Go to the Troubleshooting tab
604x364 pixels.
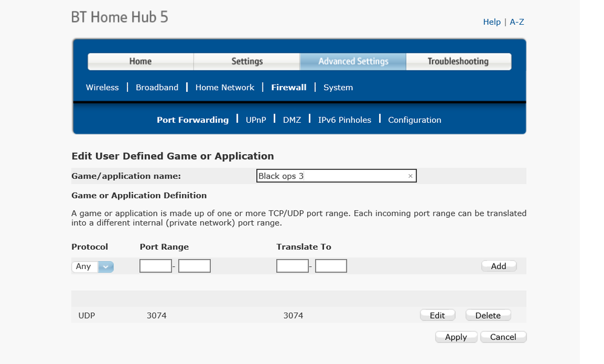click(x=458, y=61)
